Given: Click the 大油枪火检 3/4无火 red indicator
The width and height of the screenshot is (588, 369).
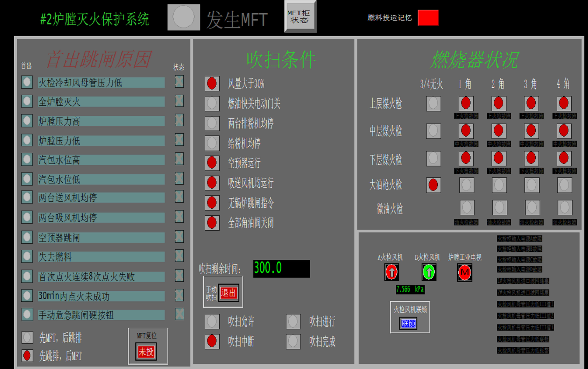Looking at the screenshot, I should click(x=433, y=185).
